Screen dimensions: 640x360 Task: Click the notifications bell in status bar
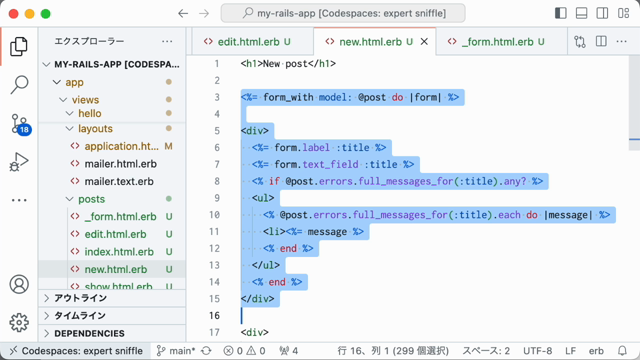point(622,351)
